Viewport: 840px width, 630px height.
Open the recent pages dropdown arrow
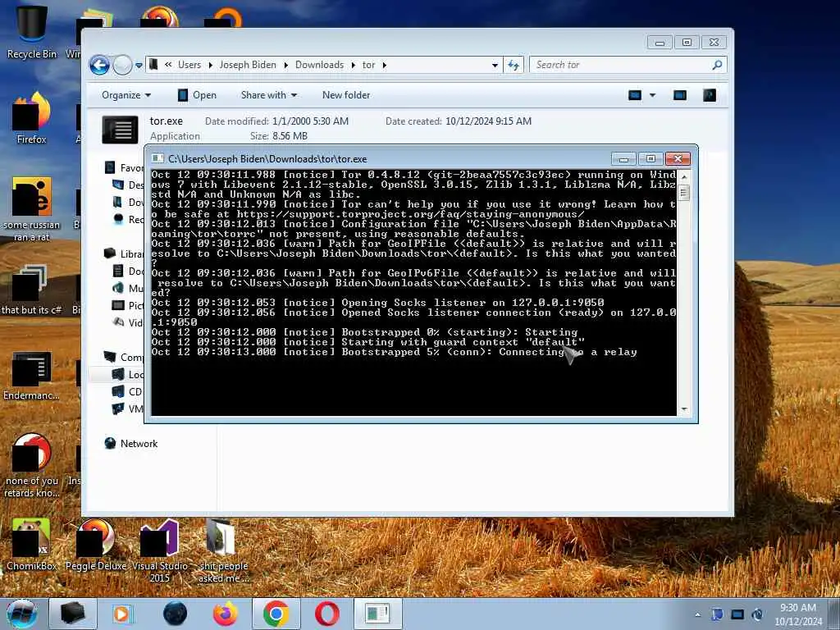(x=139, y=66)
